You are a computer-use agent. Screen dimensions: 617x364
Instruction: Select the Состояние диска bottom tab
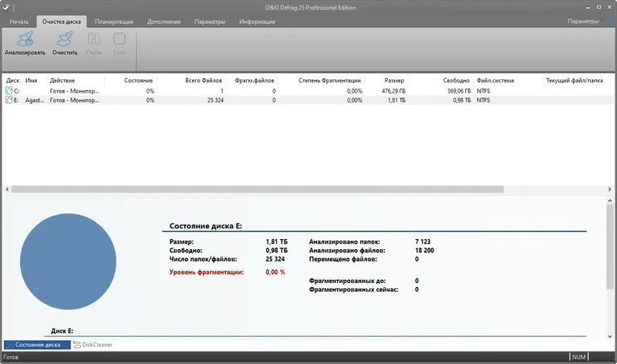click(x=37, y=345)
